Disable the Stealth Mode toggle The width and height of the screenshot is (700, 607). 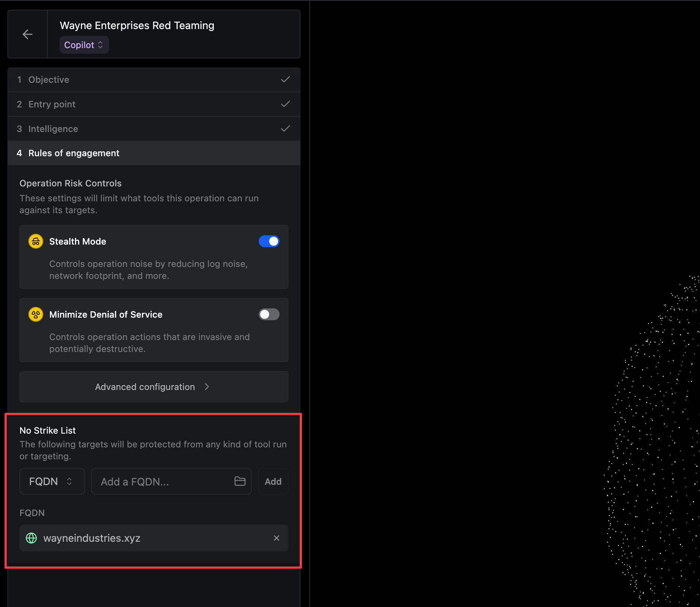[269, 242]
